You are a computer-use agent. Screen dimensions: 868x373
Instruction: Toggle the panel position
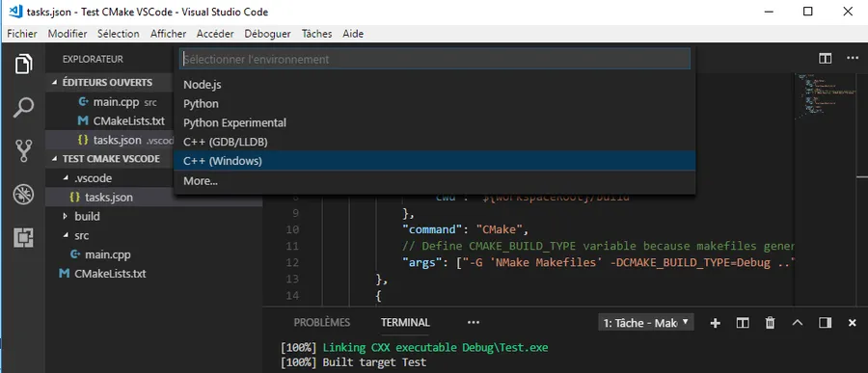(825, 323)
